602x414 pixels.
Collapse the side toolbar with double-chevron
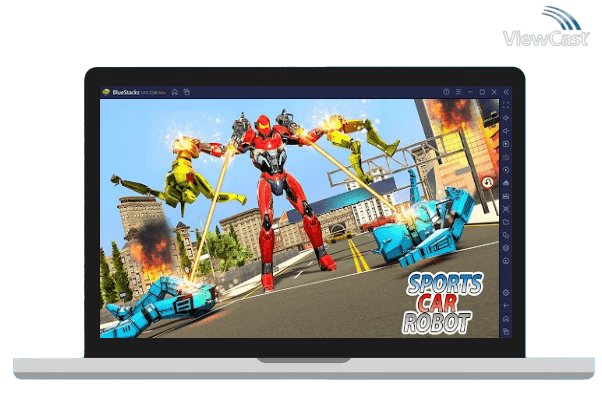click(x=506, y=92)
